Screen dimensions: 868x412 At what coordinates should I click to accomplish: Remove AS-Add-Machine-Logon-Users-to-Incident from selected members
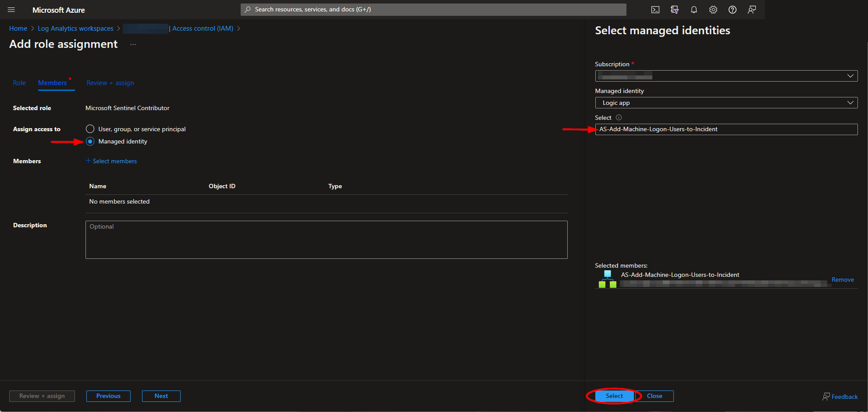(843, 279)
